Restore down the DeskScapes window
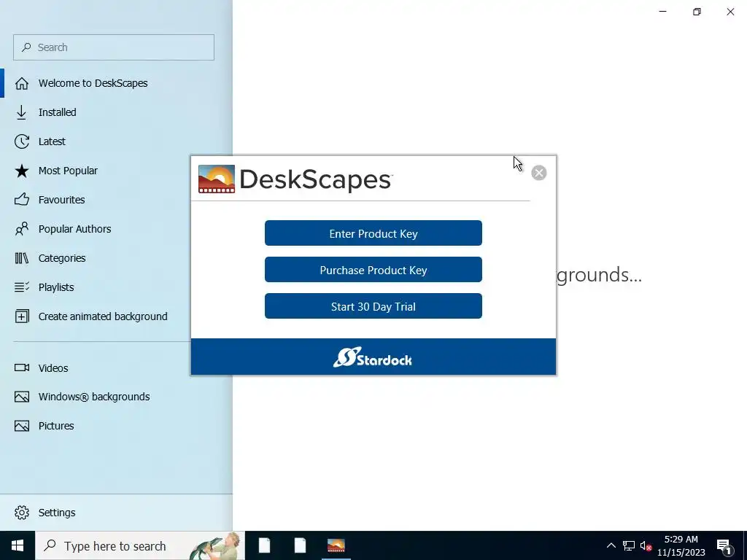Screen dimensions: 747x560 [697, 12]
